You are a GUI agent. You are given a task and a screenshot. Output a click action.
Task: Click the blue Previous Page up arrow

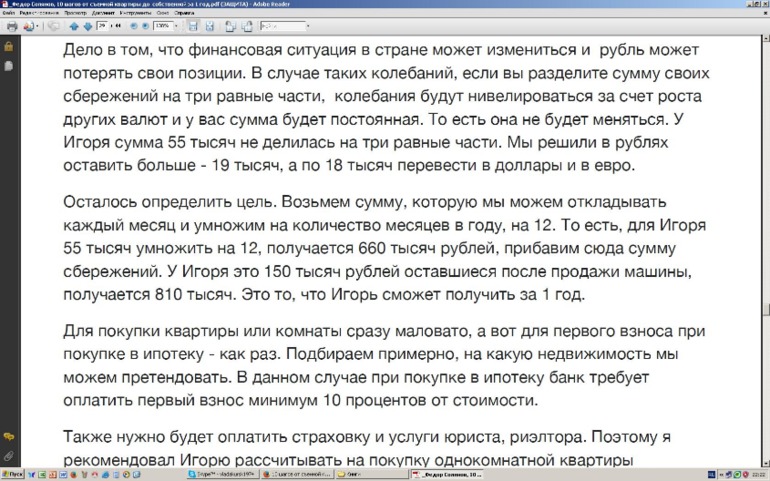74,26
